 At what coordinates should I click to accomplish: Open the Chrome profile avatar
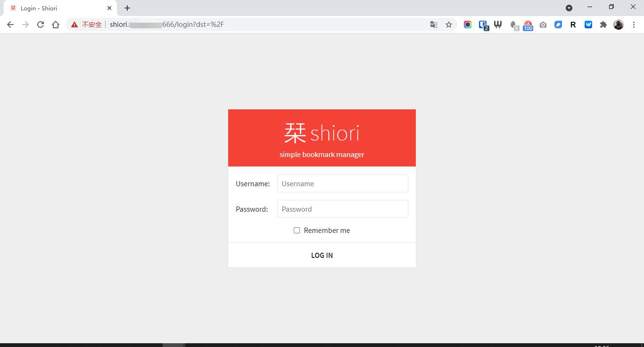click(x=618, y=24)
